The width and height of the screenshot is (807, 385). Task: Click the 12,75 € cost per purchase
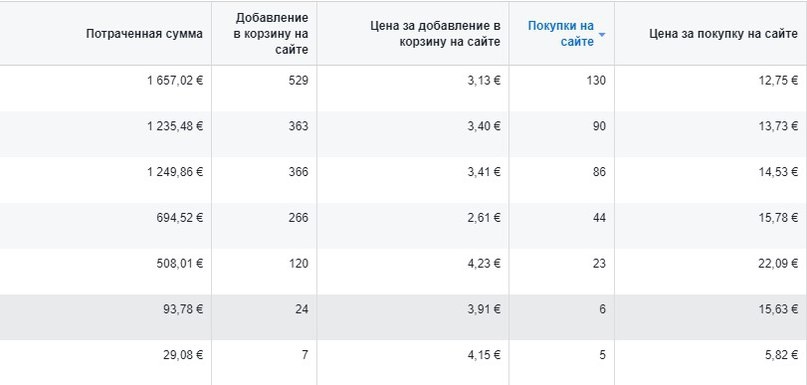coord(779,80)
